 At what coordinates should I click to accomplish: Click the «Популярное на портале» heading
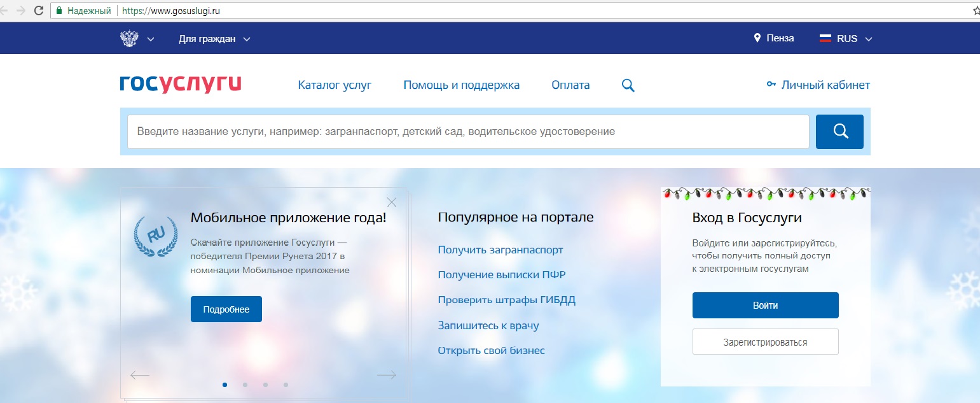tap(516, 217)
